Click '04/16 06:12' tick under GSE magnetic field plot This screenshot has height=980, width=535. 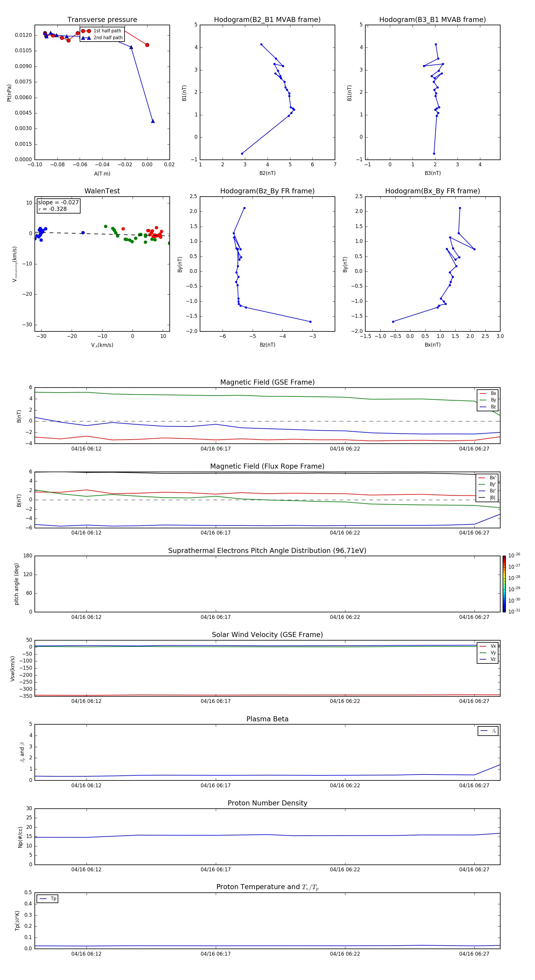86,448
